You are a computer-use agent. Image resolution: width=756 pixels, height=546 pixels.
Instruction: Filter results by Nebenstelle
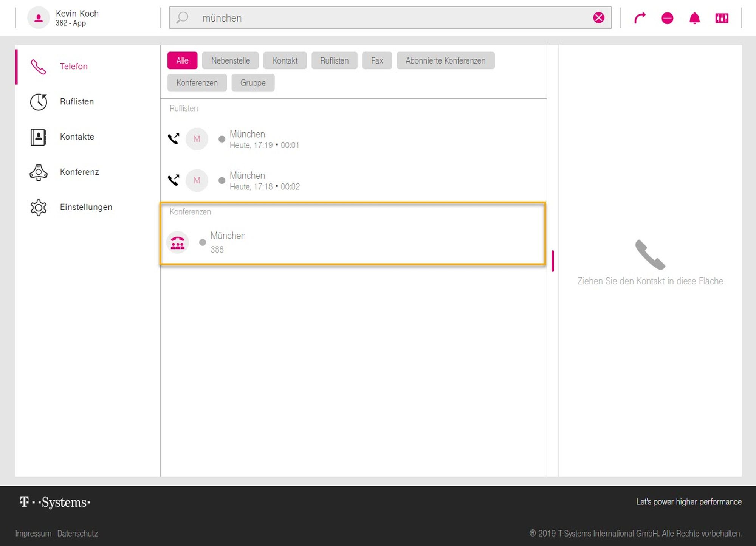[230, 60]
